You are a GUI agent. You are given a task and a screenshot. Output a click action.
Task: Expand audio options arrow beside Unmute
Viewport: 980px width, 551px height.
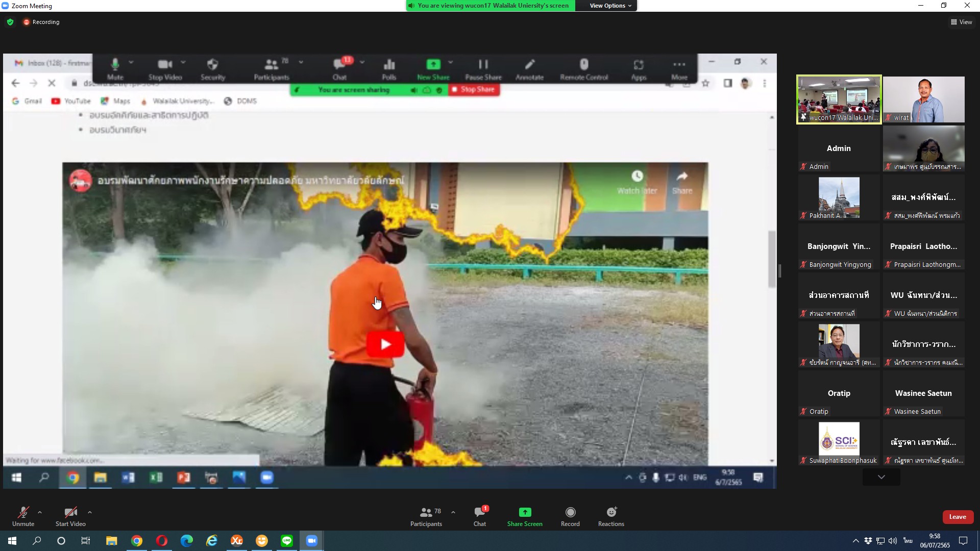(x=40, y=512)
